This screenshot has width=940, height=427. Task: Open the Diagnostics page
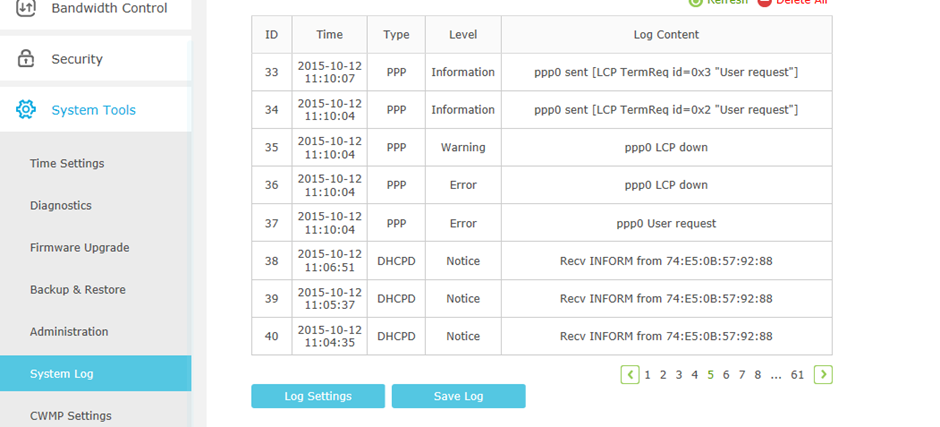pyautogui.click(x=61, y=205)
